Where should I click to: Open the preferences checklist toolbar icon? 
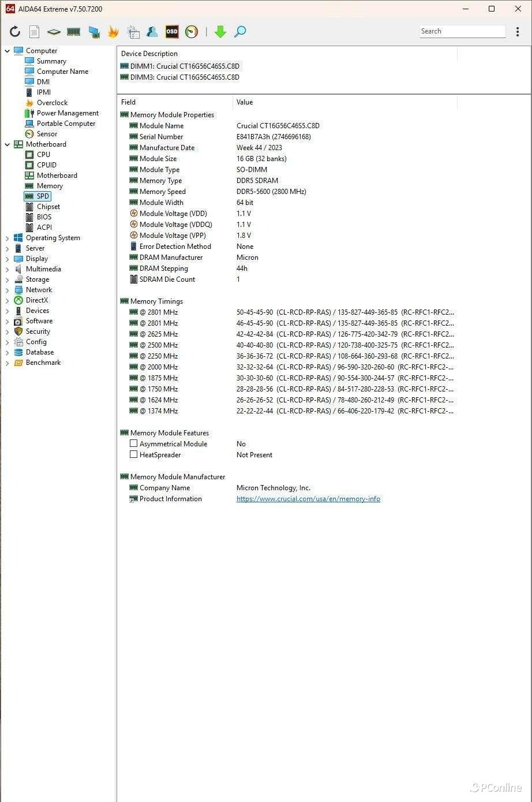133,32
